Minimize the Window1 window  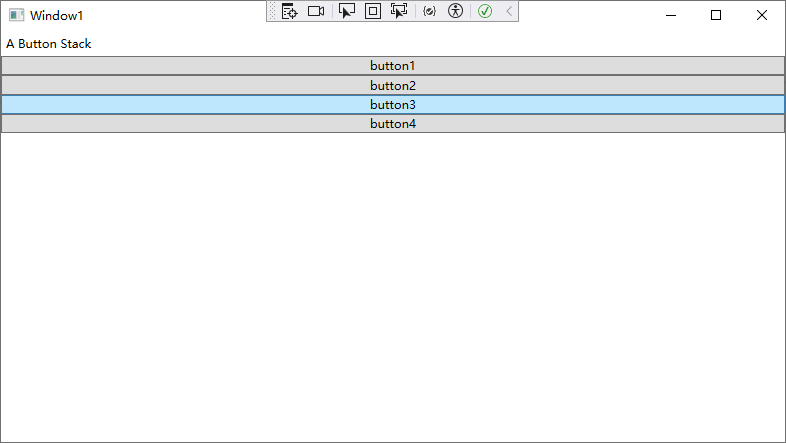(x=671, y=15)
